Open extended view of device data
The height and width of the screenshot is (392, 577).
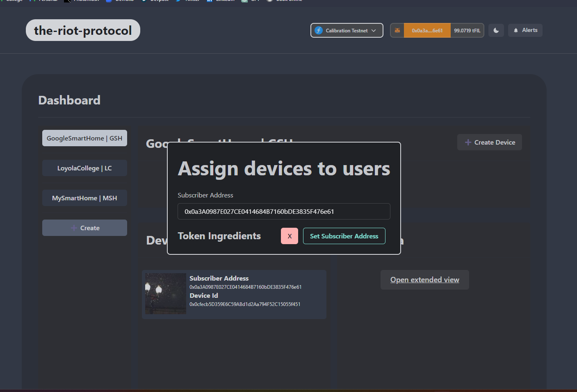point(424,279)
